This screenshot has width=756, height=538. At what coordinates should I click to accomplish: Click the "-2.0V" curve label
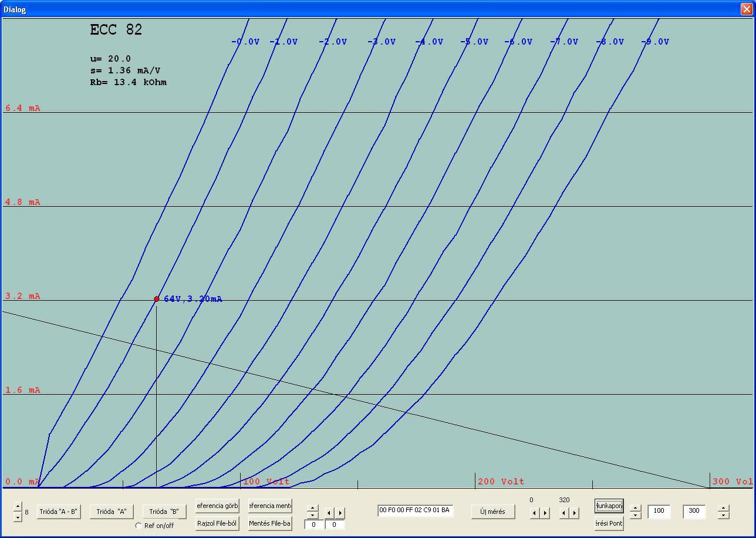pos(333,42)
